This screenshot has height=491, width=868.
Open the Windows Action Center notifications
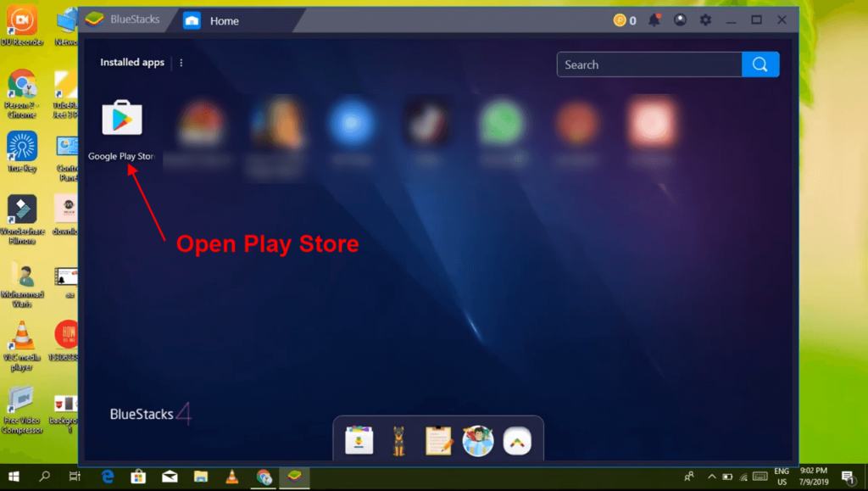[849, 477]
